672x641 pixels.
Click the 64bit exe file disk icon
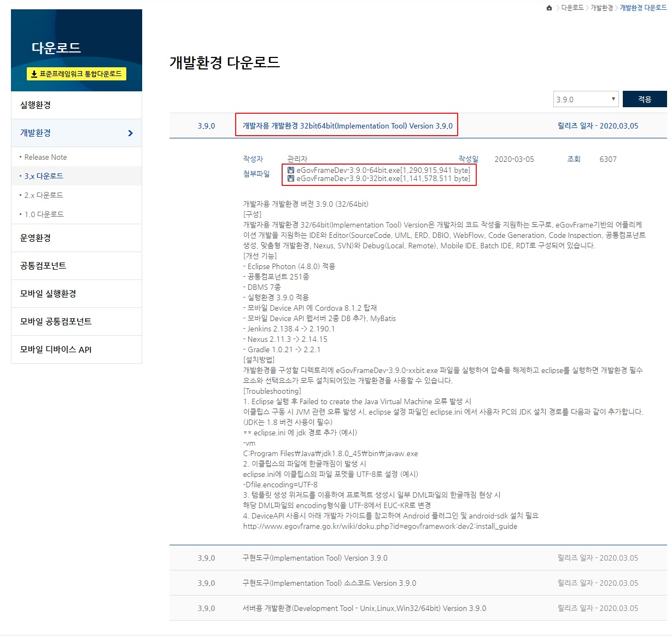tap(291, 170)
